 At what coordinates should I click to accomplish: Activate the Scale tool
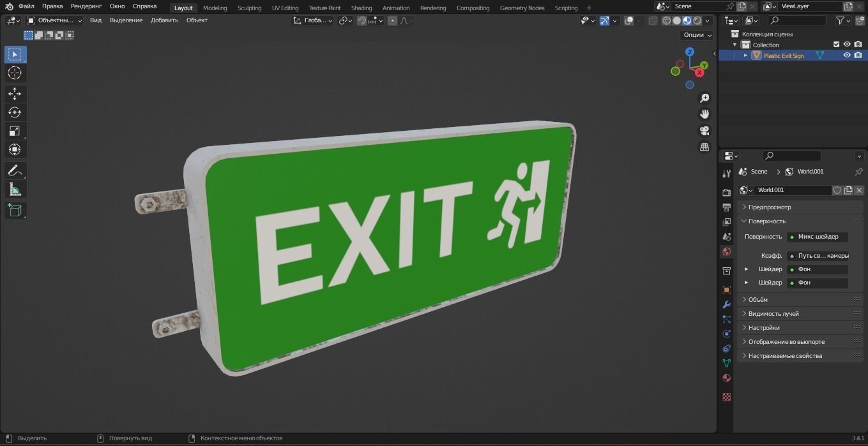[x=15, y=131]
